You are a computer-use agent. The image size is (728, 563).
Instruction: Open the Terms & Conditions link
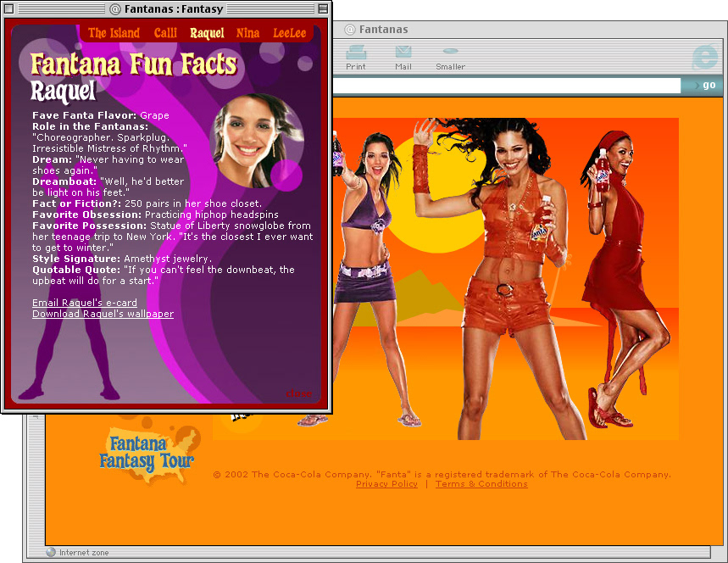click(481, 483)
